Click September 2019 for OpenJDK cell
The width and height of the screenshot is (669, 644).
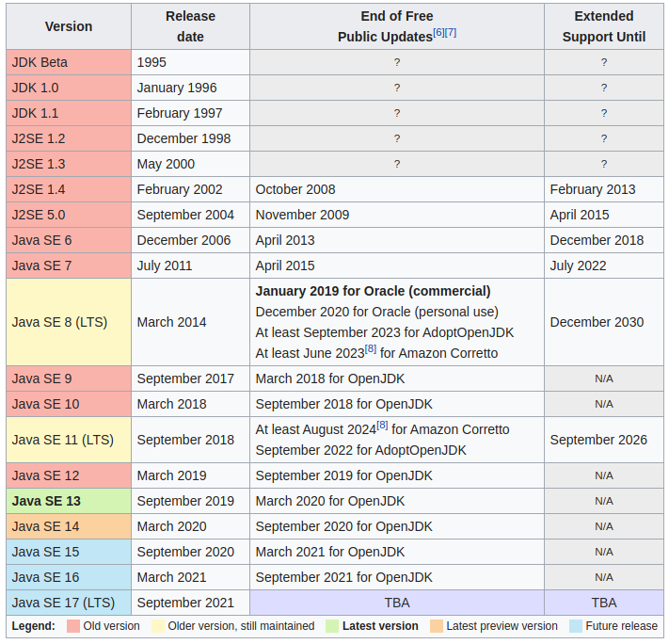point(397,475)
